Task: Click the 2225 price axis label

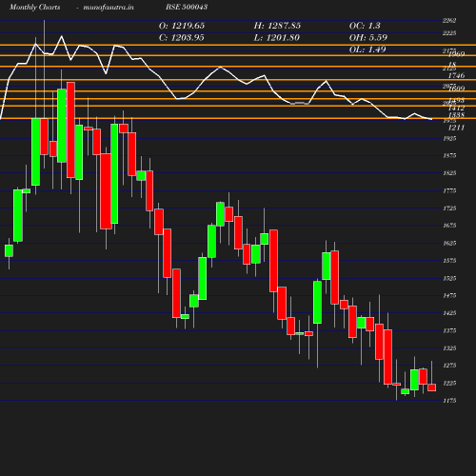Action: point(449,33)
